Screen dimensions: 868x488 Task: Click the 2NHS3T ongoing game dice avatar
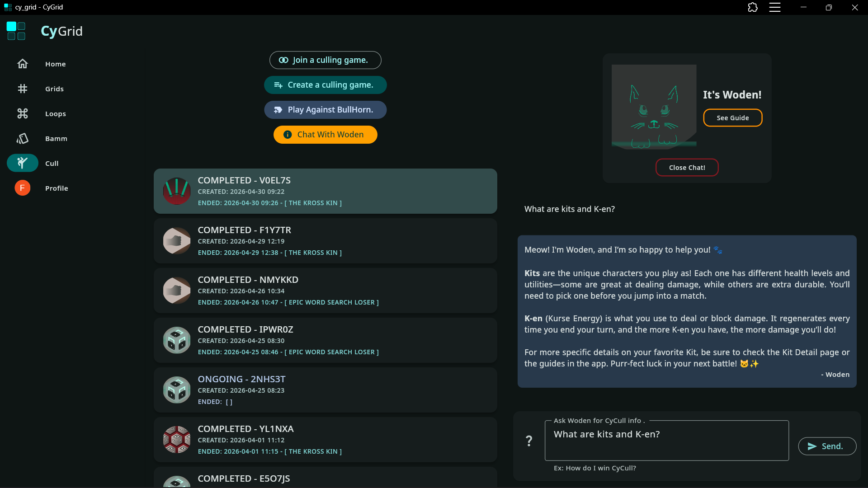177,390
